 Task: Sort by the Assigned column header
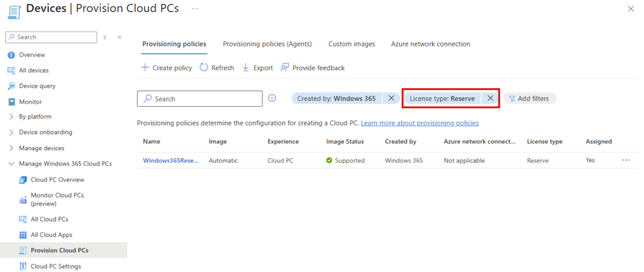point(599,141)
